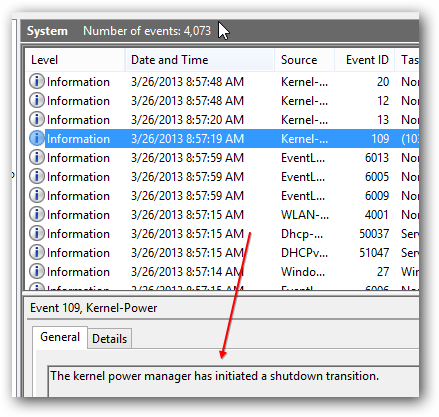Click the 'Event 109, Kernel-Power' pane heading
The height and width of the screenshot is (417, 439).
(93, 308)
